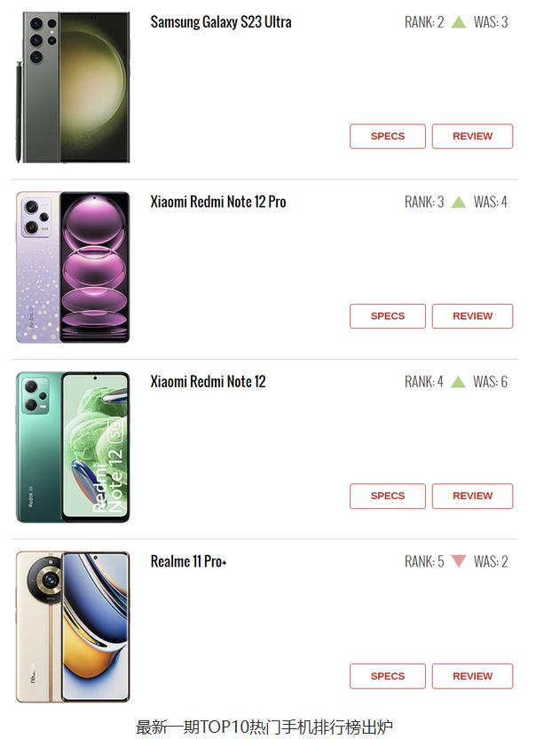Open the Samsung Galaxy S23 Ultra title link
This screenshot has height=739, width=560.
(x=221, y=22)
